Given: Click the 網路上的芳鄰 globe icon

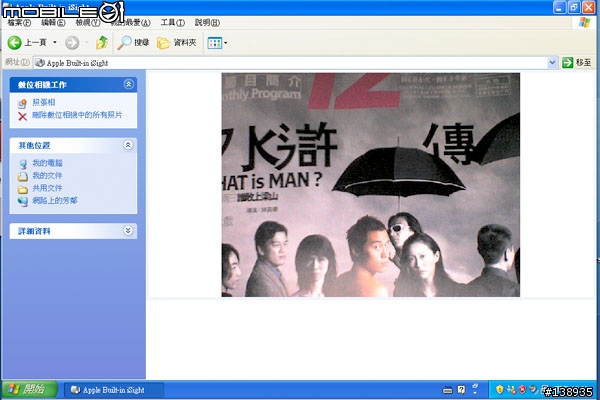Looking at the screenshot, I should point(23,201).
